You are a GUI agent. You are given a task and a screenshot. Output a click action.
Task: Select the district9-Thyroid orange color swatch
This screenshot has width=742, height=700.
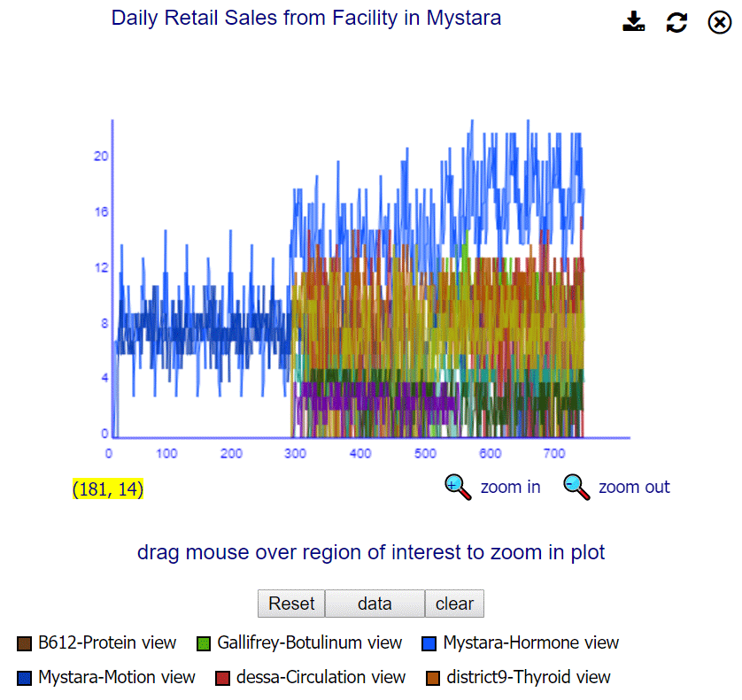click(x=432, y=678)
